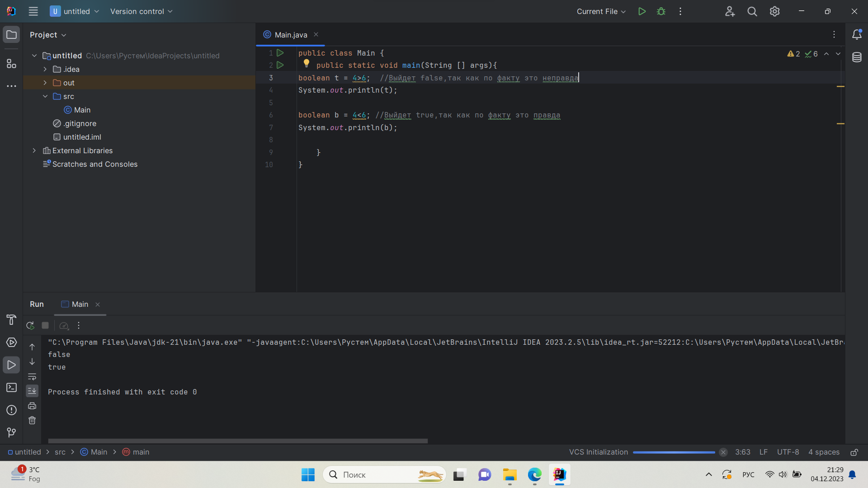
Task: Open the Current File run configuration dropdown
Action: click(x=601, y=11)
